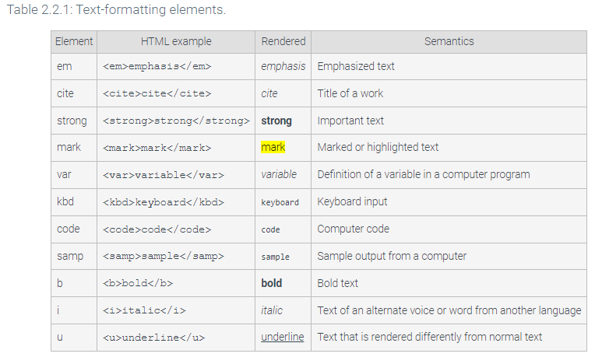Click the bold "strong" rendered text
This screenshot has height=364, width=602.
tap(276, 121)
